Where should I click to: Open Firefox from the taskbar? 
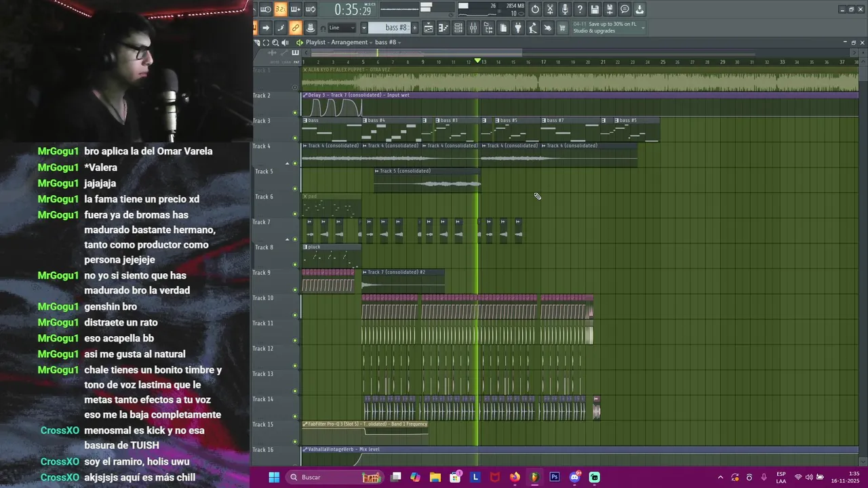(x=515, y=477)
